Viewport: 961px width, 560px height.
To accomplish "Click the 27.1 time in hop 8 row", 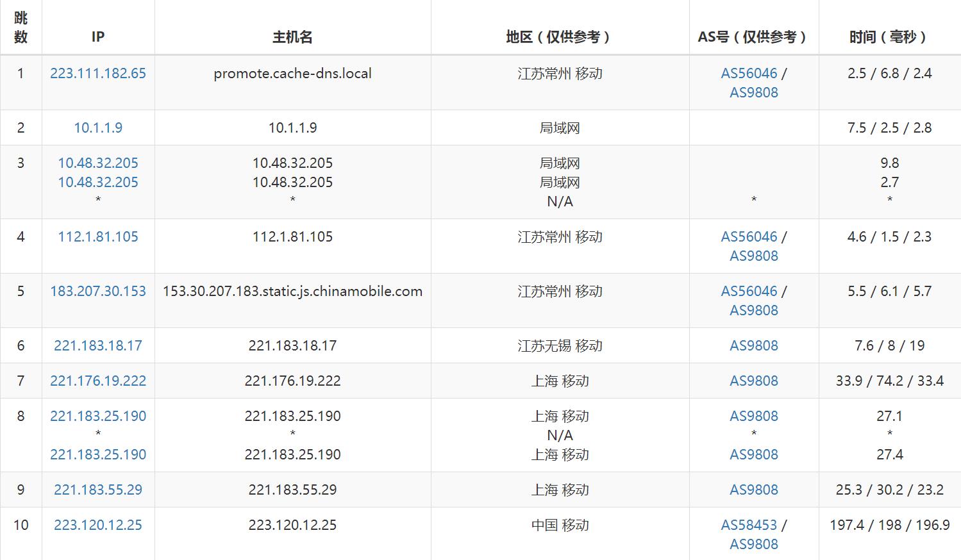I will pos(890,416).
